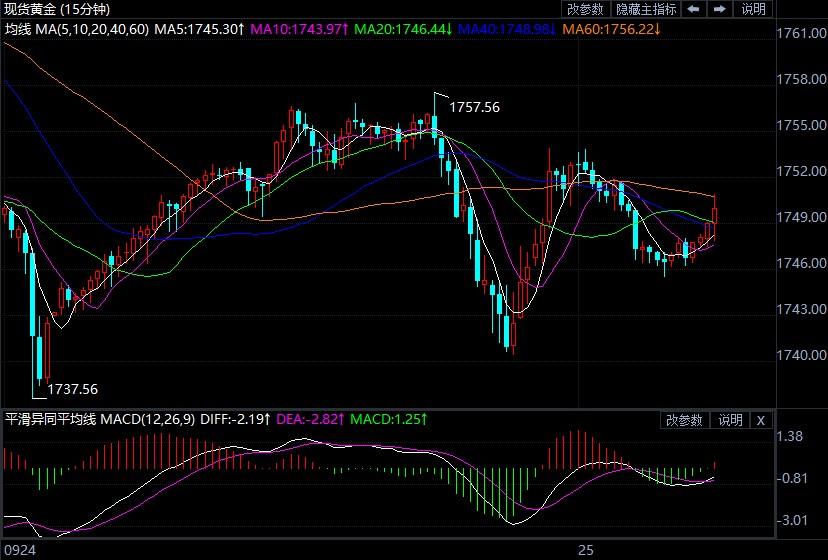Image resolution: width=828 pixels, height=560 pixels.
Task: Select the green MA20:1746.44 legend label
Action: tap(403, 29)
